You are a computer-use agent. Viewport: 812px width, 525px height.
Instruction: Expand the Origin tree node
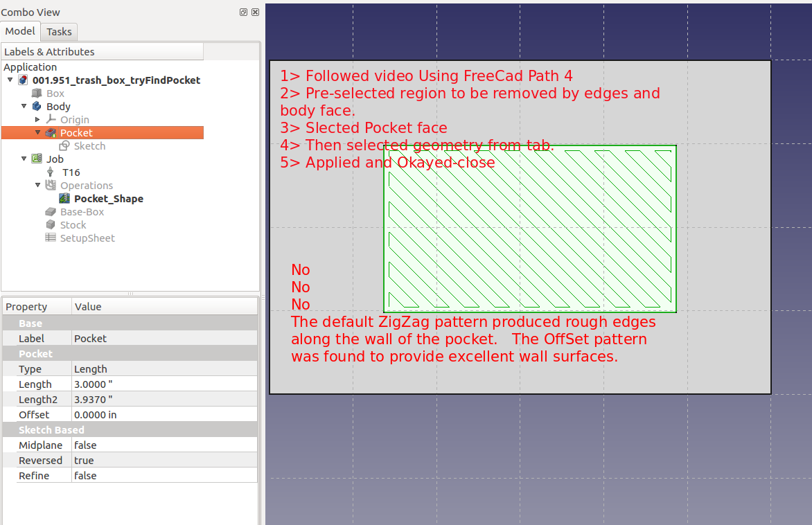click(38, 120)
